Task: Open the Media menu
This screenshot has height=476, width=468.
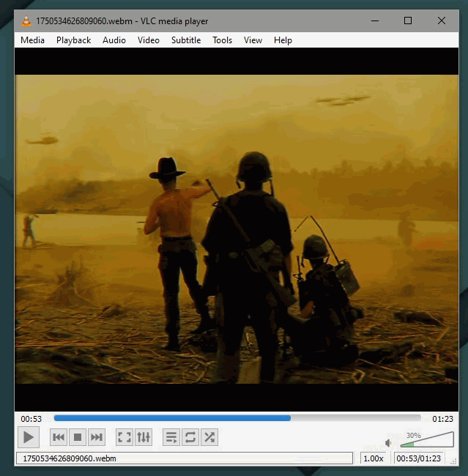Action: point(32,40)
